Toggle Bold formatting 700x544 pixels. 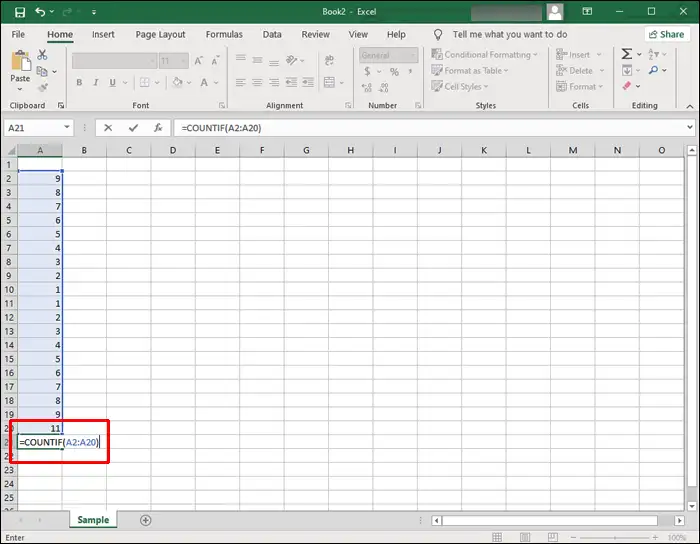(x=79, y=83)
